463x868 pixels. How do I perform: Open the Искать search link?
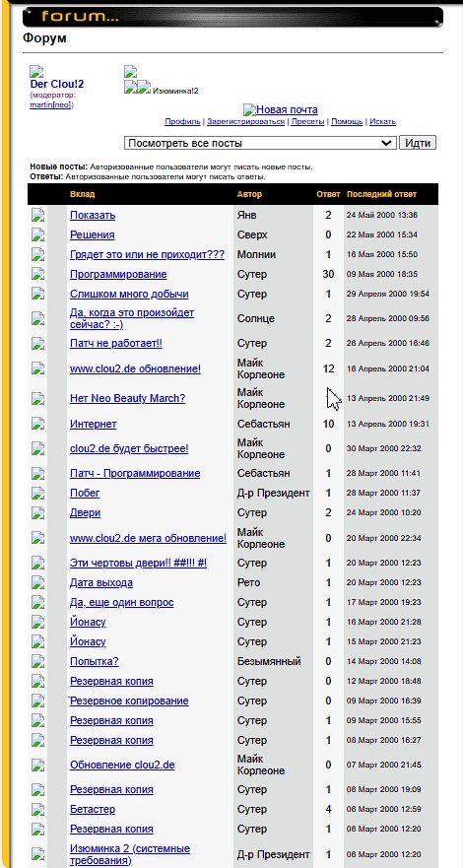coord(383,122)
